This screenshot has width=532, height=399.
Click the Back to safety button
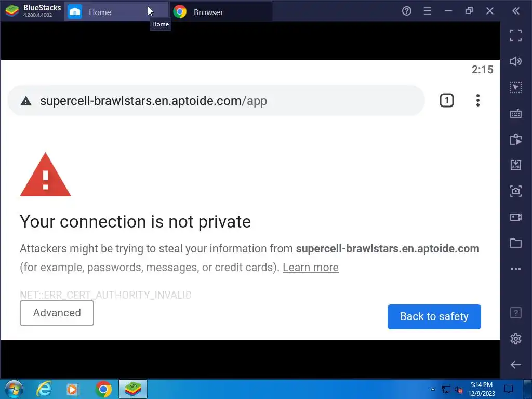coord(434,316)
